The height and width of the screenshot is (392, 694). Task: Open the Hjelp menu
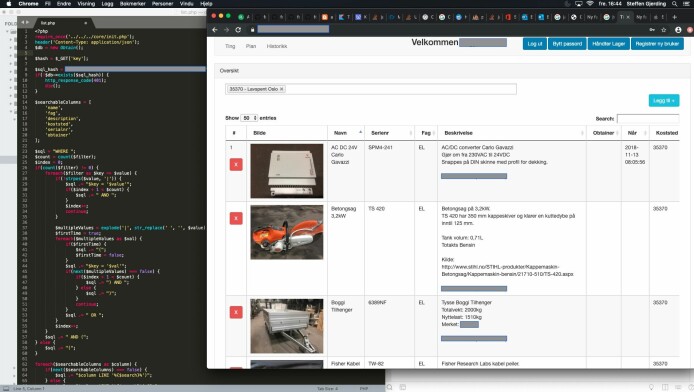206,4
